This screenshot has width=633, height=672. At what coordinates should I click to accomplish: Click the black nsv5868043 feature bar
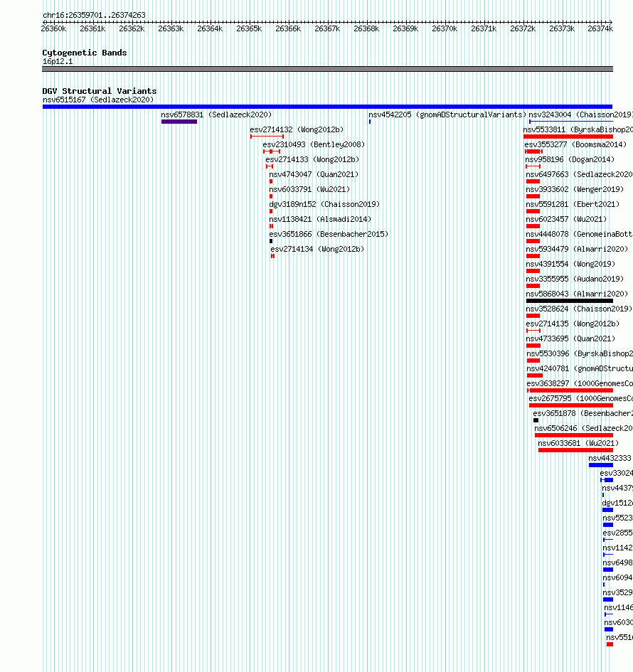click(569, 302)
